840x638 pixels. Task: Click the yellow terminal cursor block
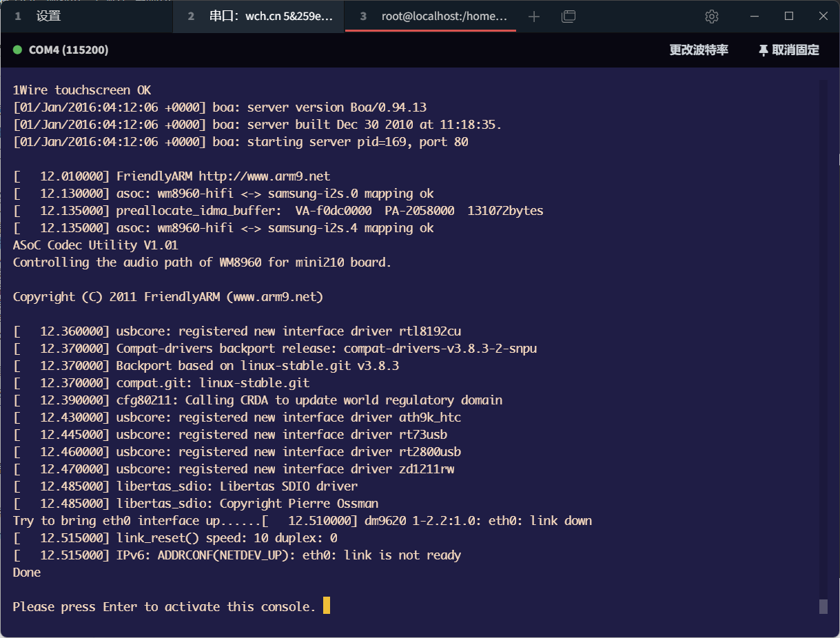pyautogui.click(x=327, y=606)
